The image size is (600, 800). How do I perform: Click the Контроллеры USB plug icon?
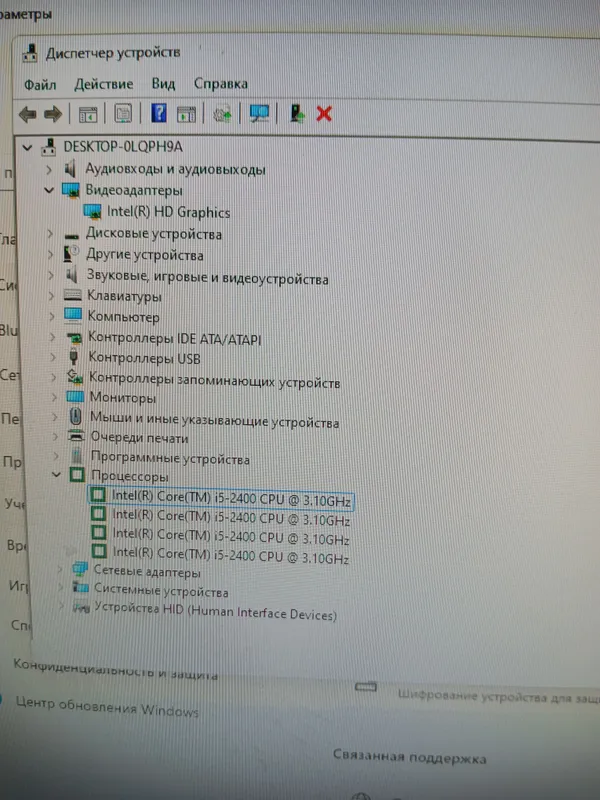[x=74, y=357]
